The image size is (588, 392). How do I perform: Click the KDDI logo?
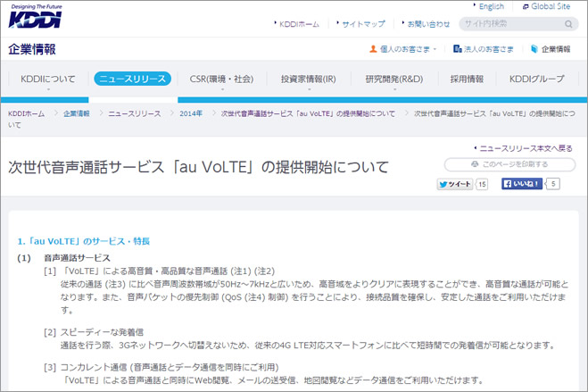coord(35,17)
